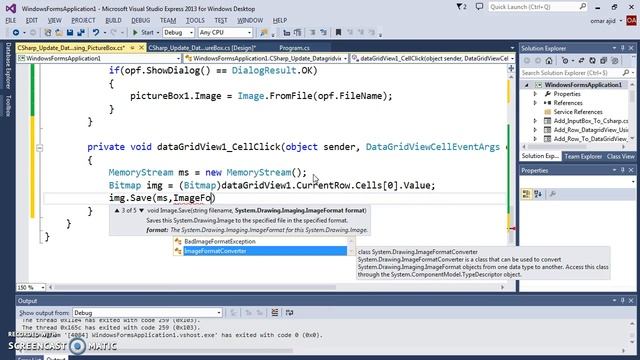Click the Open File toolbar icon
640x360 pixels.
click(59, 32)
